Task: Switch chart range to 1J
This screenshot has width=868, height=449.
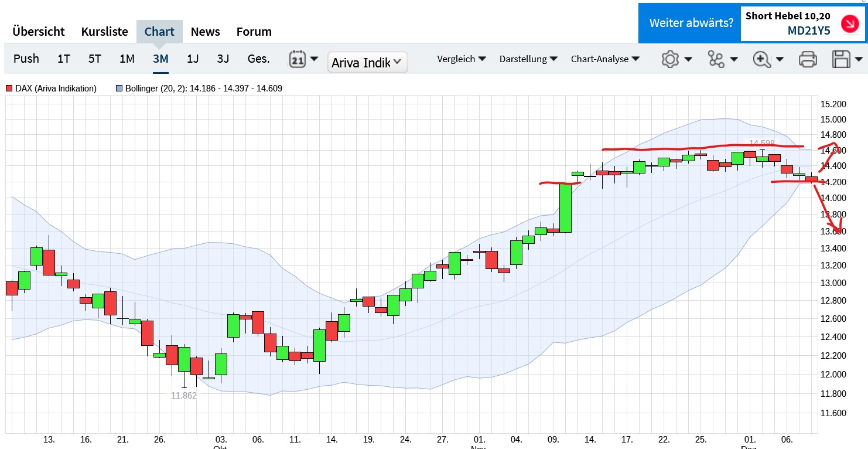Action: pyautogui.click(x=193, y=59)
